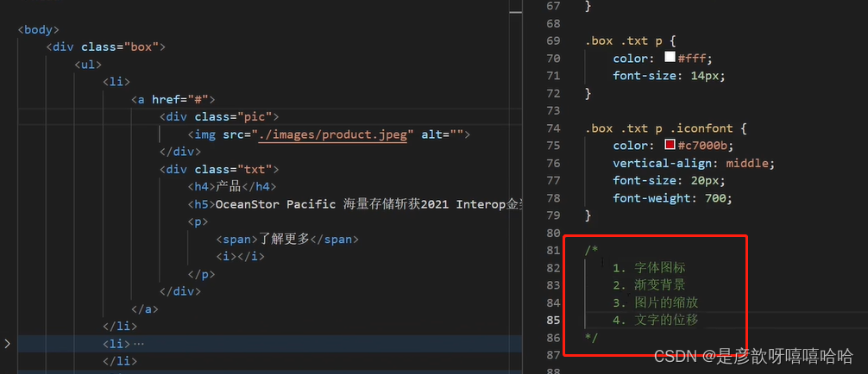
Task: Select line number 67 in the gutter
Action: (553, 6)
